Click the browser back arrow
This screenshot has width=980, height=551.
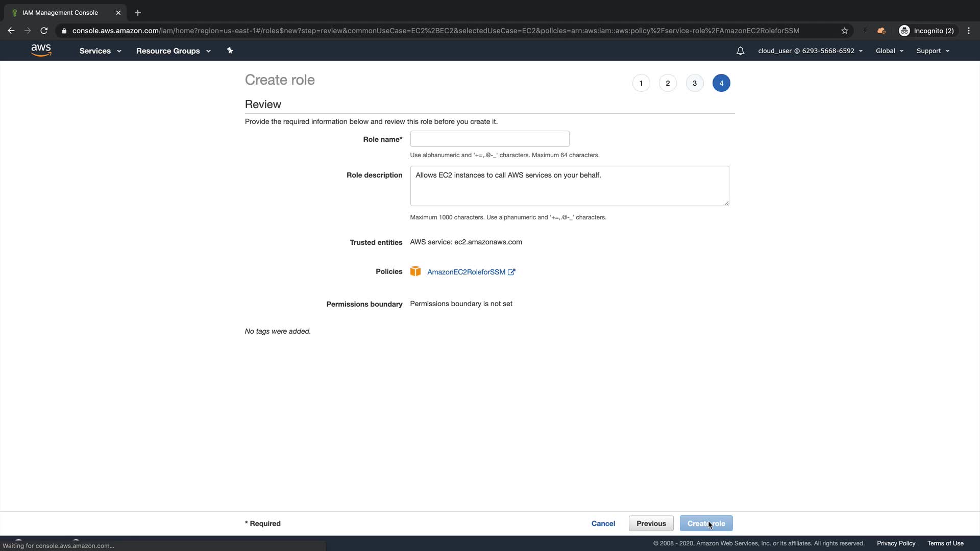(11, 31)
